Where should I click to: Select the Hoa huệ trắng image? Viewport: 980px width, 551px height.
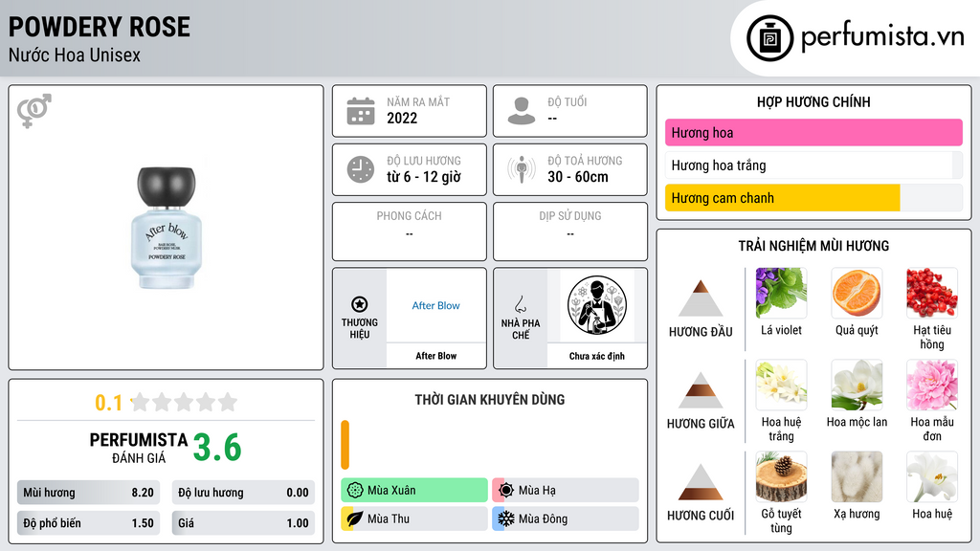pyautogui.click(x=781, y=385)
